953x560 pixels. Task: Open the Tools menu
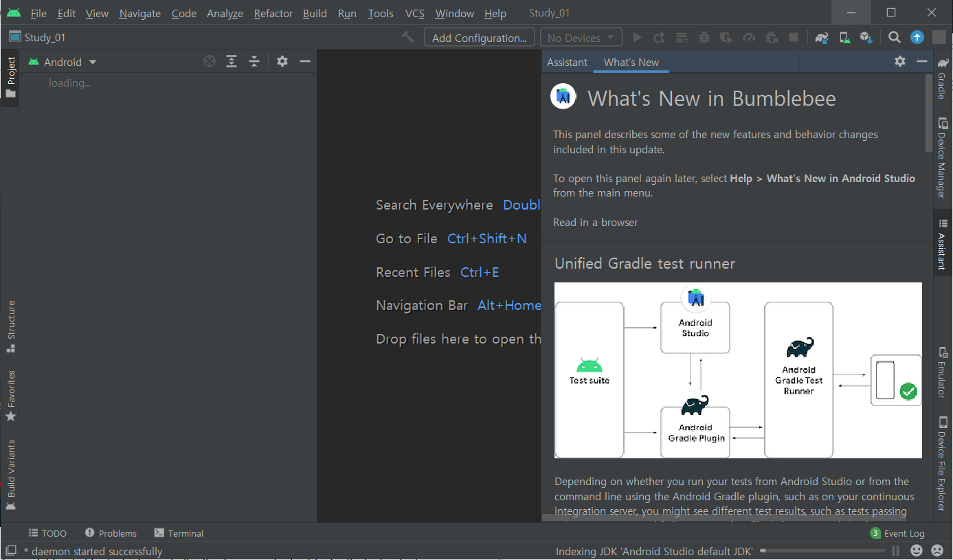tap(381, 13)
